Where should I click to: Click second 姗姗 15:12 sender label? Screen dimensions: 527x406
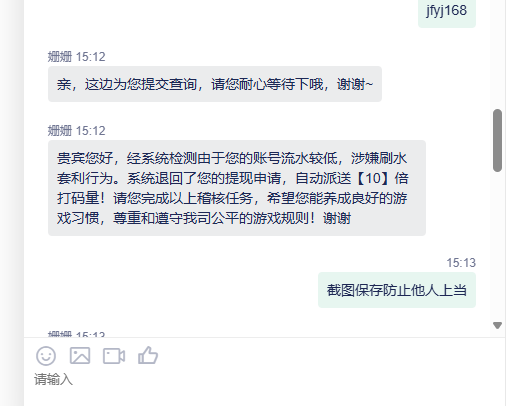(77, 131)
